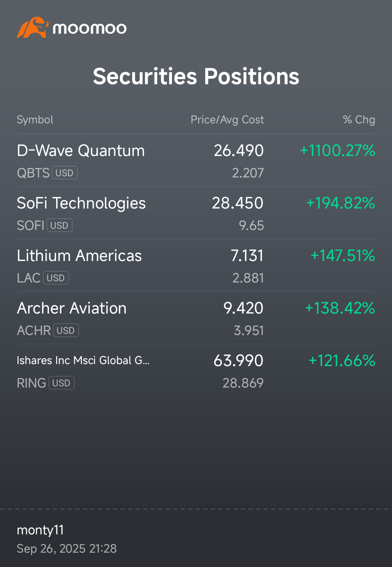Click the +1100.27% change value

(x=337, y=150)
